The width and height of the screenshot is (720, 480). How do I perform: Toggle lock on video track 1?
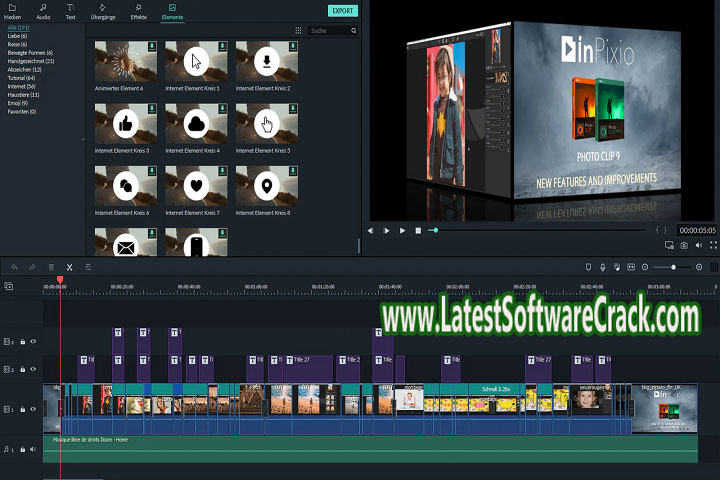(x=22, y=409)
